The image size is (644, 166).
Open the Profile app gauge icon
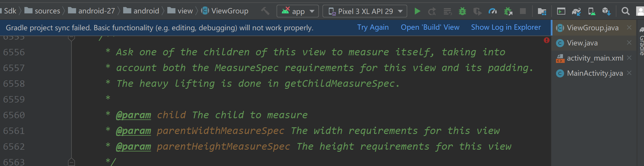[493, 11]
